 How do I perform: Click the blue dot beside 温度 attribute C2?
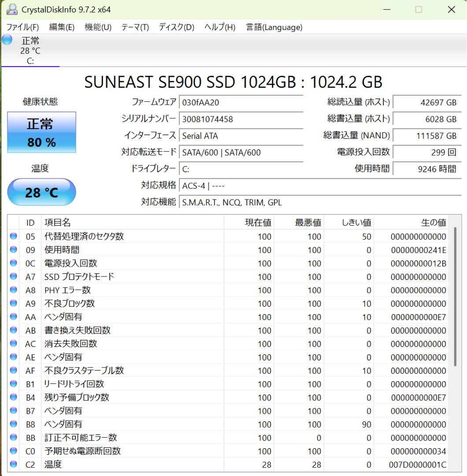coord(13,465)
